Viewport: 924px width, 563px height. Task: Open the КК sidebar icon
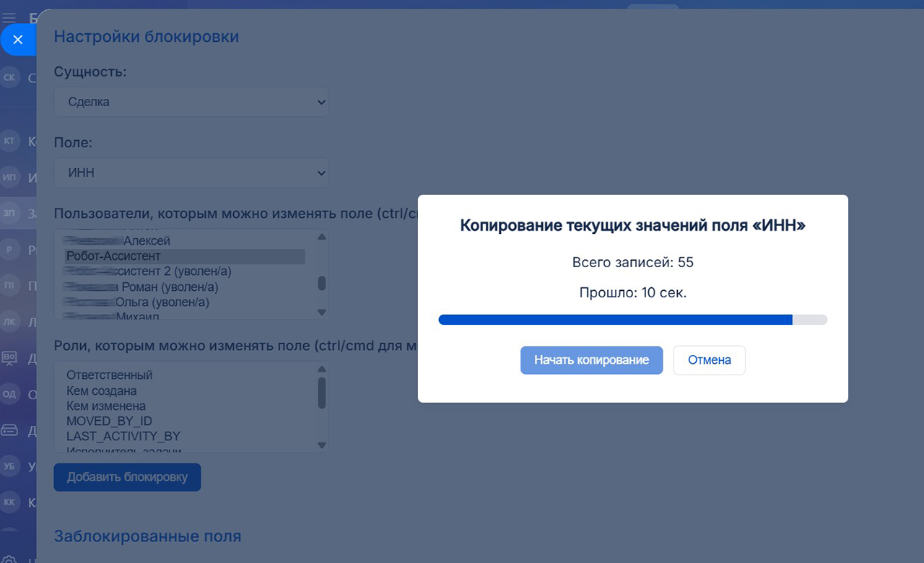pos(9,502)
